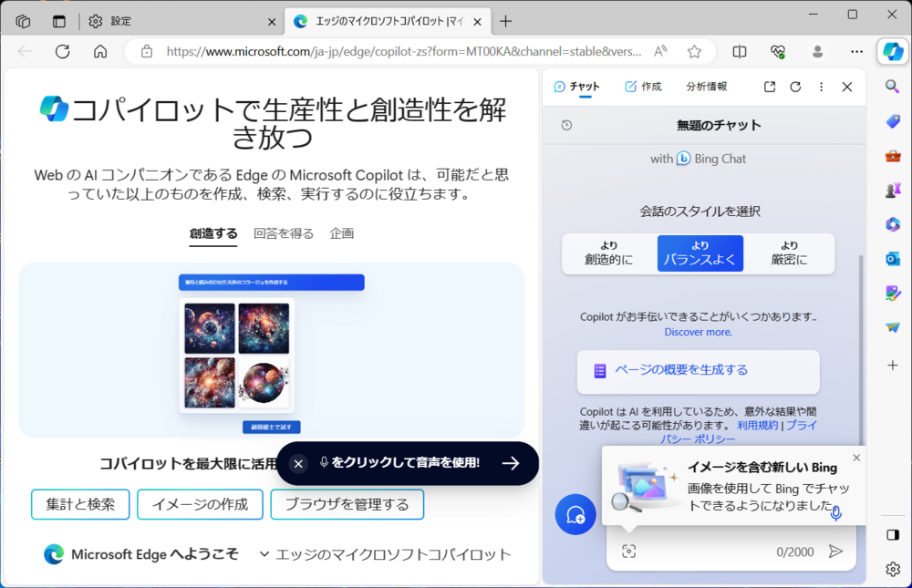The image size is (912, 588).
Task: Select the より創造的に conversation style
Action: tap(609, 253)
